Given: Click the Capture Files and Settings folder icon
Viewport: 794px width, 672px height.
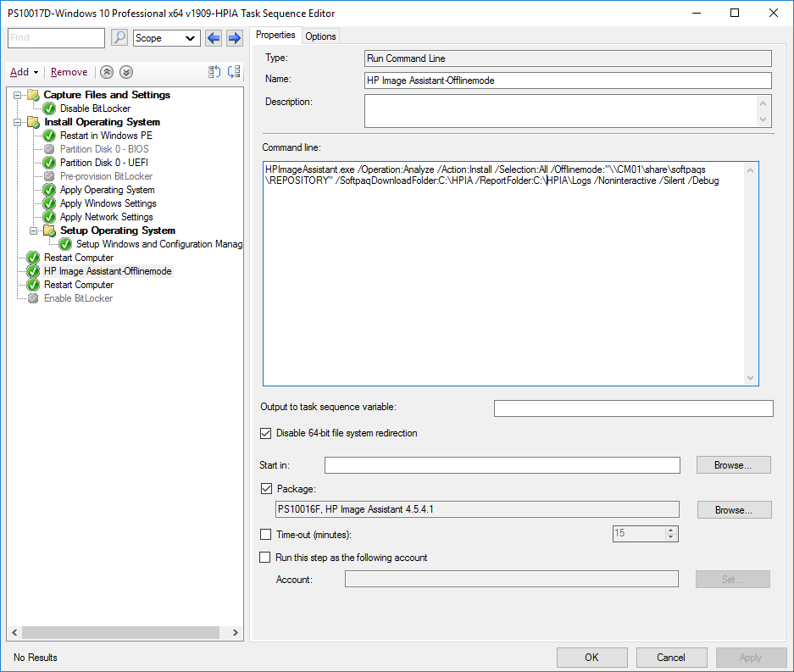Looking at the screenshot, I should tap(33, 95).
